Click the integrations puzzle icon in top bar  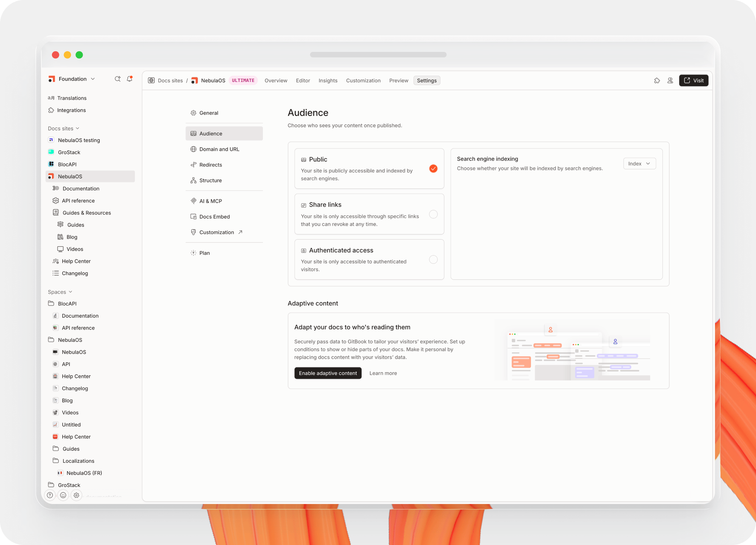click(x=657, y=81)
